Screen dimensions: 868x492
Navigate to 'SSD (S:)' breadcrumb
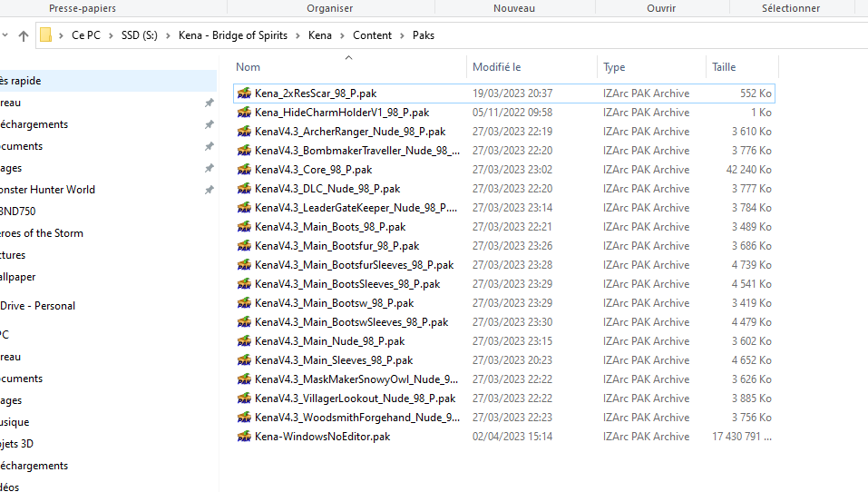pos(140,35)
